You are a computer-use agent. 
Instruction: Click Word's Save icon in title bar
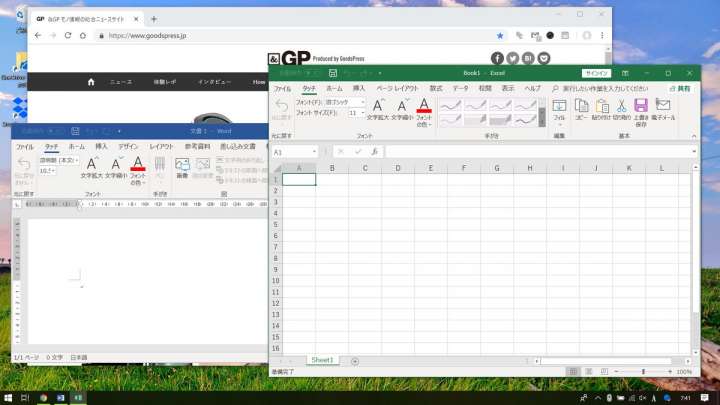point(75,131)
